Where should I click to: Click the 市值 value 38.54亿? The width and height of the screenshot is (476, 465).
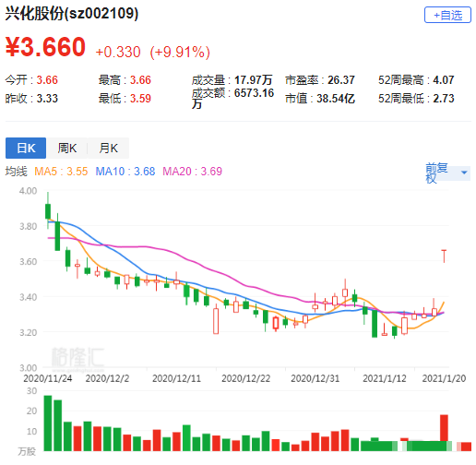coord(336,99)
